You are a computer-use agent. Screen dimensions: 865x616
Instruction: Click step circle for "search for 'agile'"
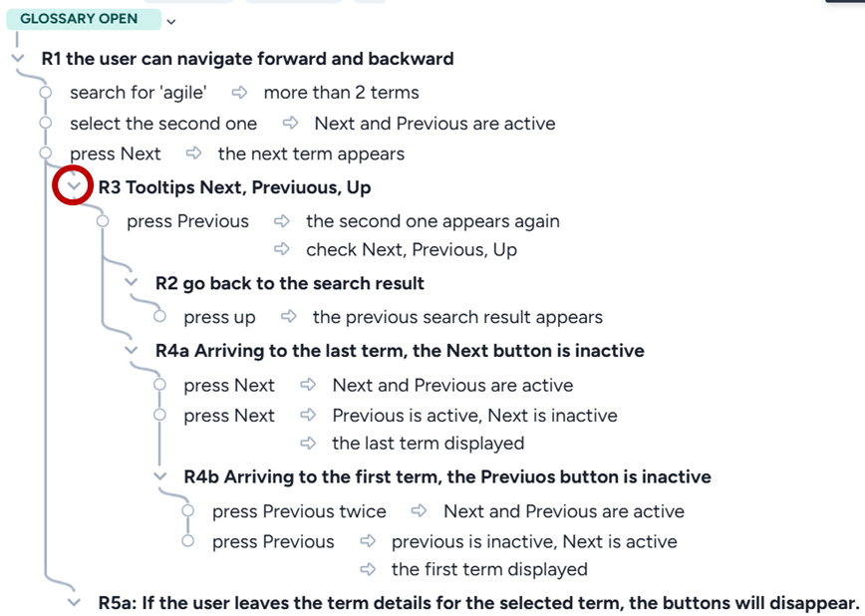[45, 93]
